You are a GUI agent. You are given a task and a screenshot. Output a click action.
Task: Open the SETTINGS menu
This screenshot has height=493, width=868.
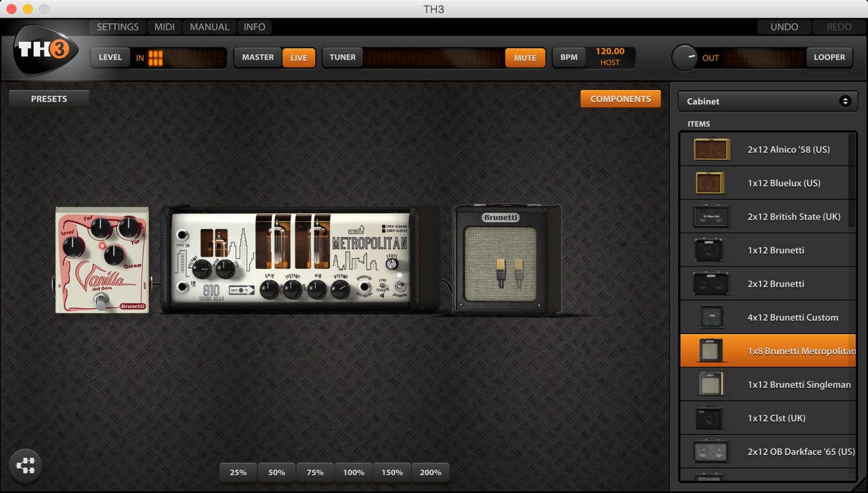coord(118,27)
